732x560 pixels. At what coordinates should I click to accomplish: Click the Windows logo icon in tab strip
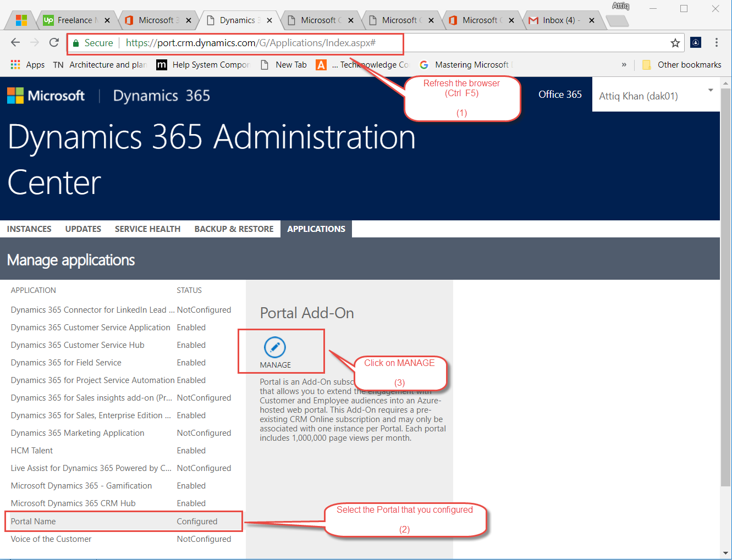(21, 20)
